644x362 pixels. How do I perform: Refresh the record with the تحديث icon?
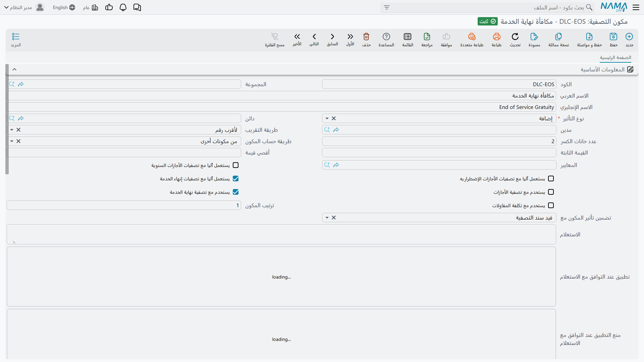[515, 37]
